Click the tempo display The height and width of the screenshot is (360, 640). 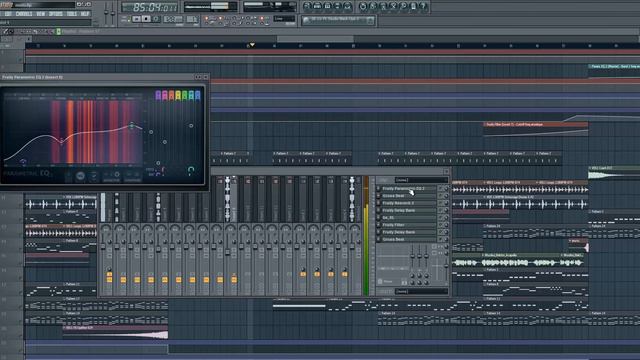[x=173, y=19]
